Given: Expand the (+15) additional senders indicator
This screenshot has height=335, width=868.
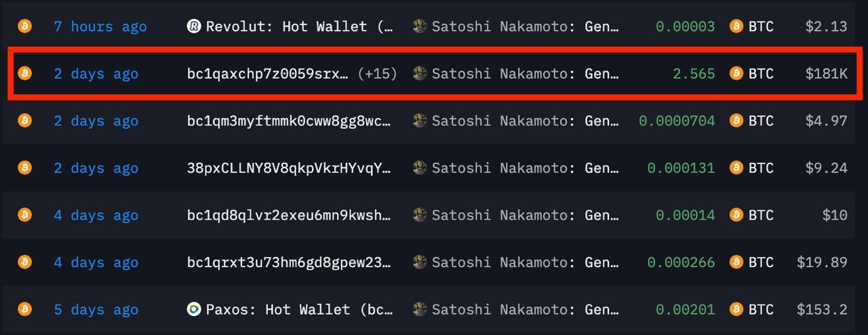Looking at the screenshot, I should [378, 73].
